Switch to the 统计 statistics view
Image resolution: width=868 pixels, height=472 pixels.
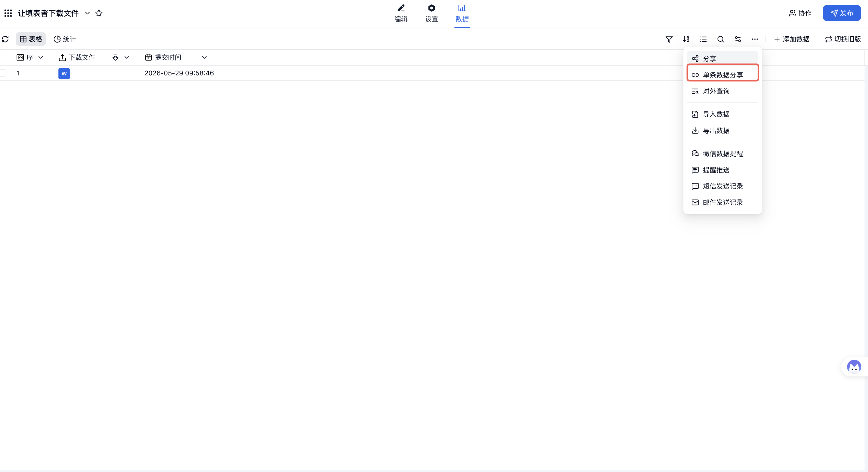point(65,39)
